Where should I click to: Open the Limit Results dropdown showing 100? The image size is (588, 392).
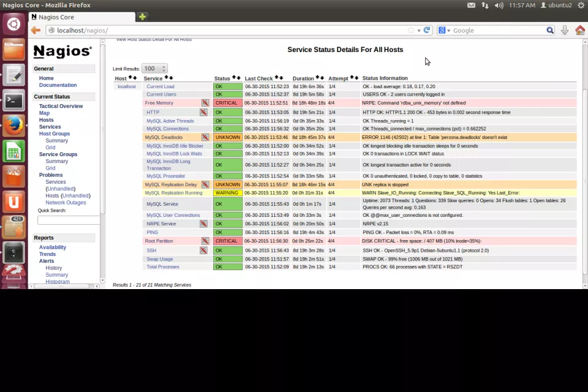(154, 69)
